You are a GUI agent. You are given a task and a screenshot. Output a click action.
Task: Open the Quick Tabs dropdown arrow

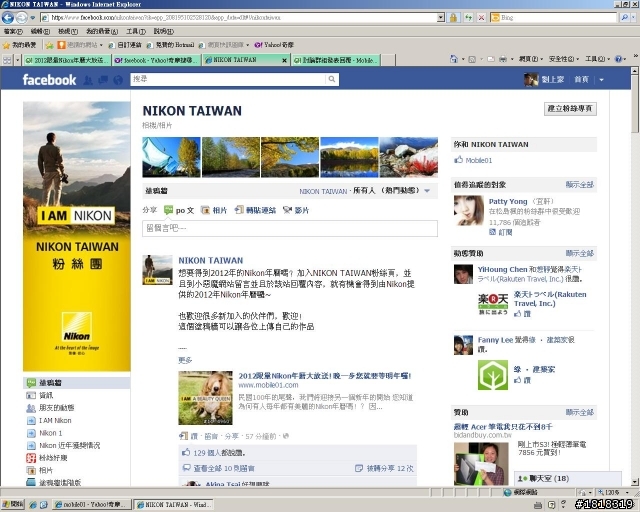pyautogui.click(x=18, y=60)
